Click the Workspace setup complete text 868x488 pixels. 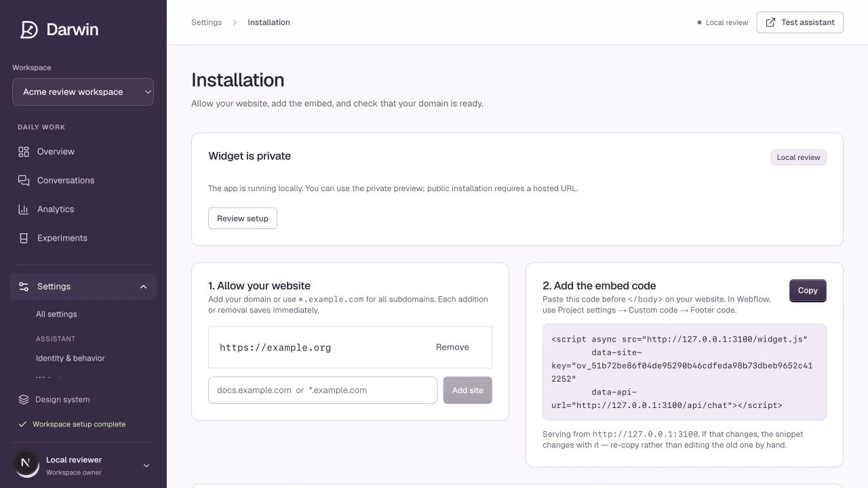pyautogui.click(x=79, y=424)
